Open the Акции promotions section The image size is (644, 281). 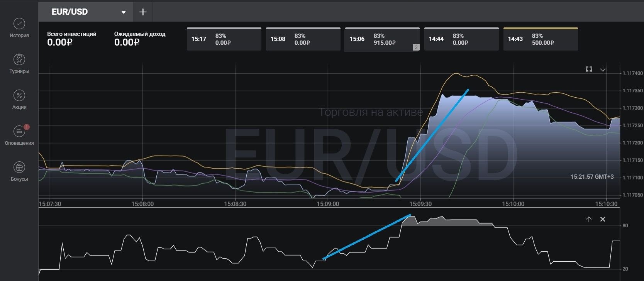(19, 100)
